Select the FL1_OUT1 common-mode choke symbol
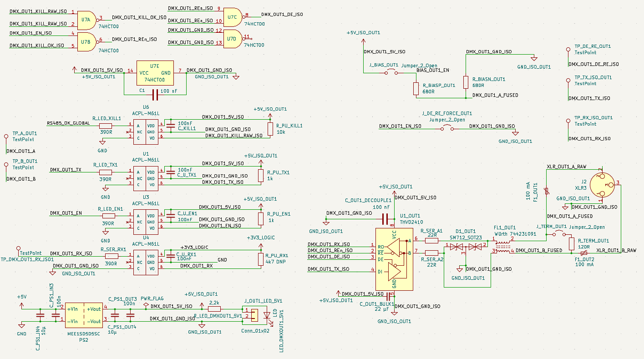Viewport: 644px width, 359px height. (x=503, y=246)
